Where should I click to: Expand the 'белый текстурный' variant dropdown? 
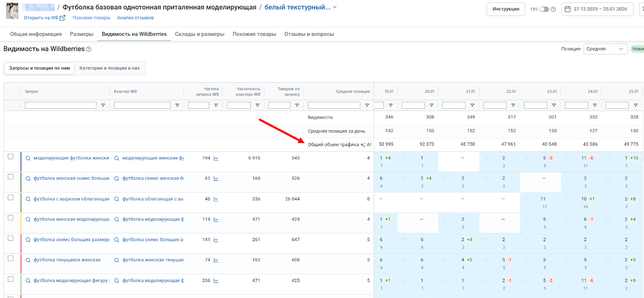[x=335, y=7]
